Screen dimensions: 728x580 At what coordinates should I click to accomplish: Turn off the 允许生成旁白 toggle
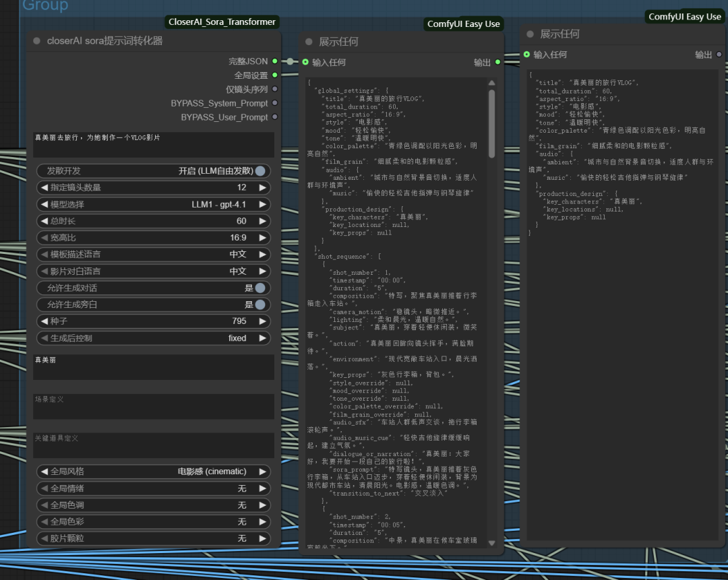[x=260, y=304]
